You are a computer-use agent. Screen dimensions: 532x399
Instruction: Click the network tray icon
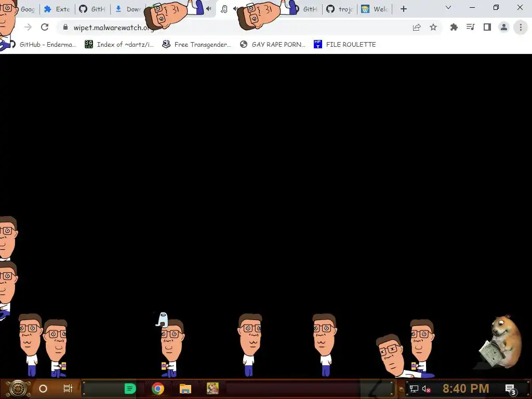point(414,389)
